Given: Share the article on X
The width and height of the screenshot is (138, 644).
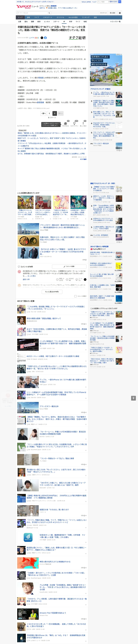Looking at the screenshot, I should click(x=42, y=38).
